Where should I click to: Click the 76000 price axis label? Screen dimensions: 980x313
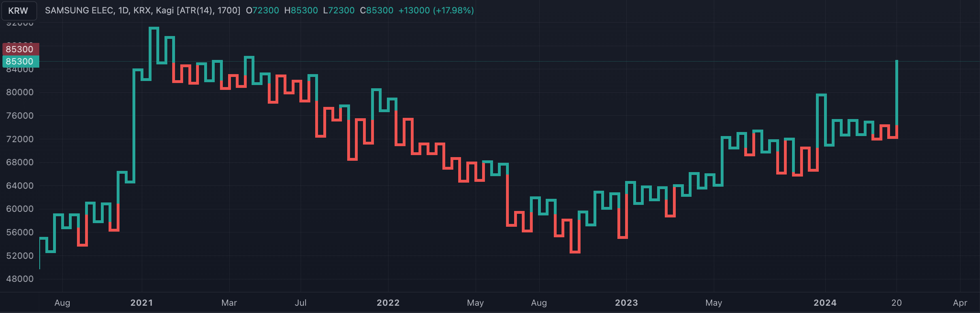pyautogui.click(x=20, y=116)
